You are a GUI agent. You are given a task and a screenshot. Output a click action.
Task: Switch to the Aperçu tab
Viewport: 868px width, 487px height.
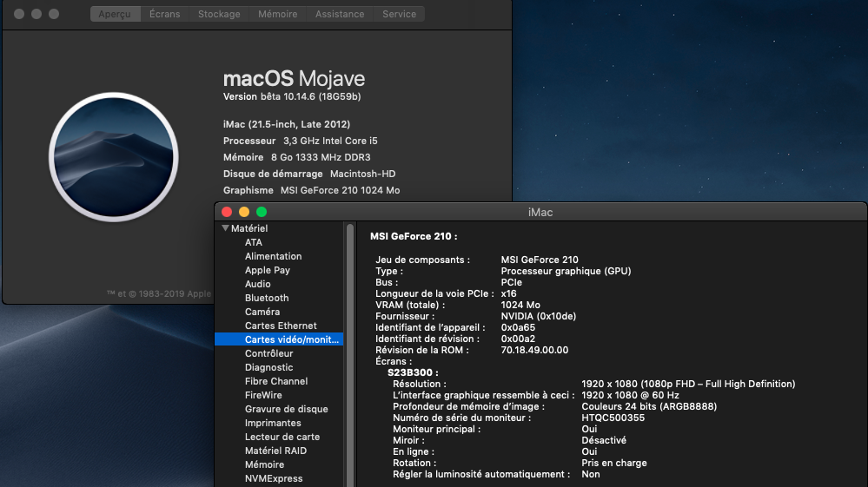pos(116,14)
